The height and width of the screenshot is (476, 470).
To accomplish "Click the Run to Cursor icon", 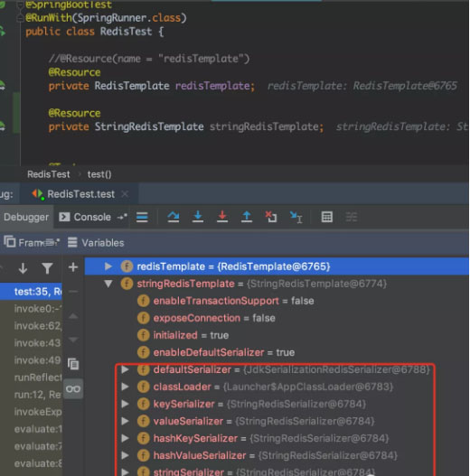I will (x=296, y=217).
